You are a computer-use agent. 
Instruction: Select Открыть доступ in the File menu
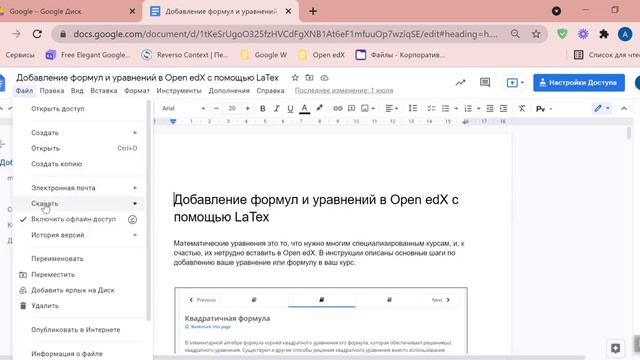[x=80, y=109]
